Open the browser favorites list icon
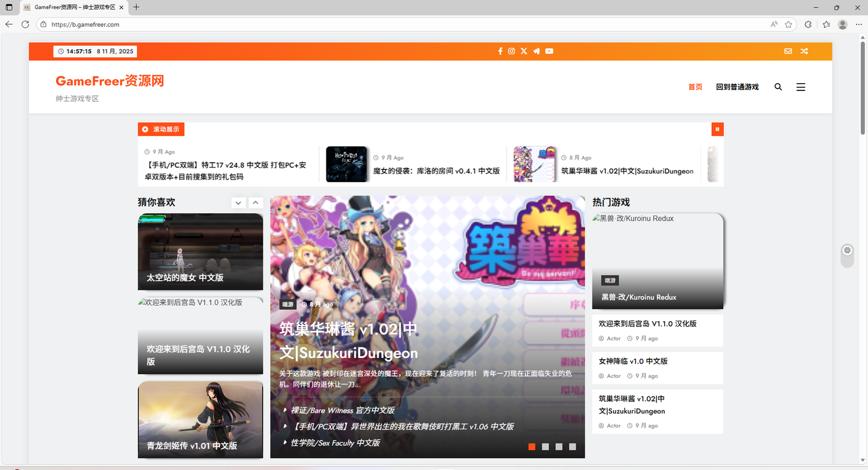 coord(826,24)
